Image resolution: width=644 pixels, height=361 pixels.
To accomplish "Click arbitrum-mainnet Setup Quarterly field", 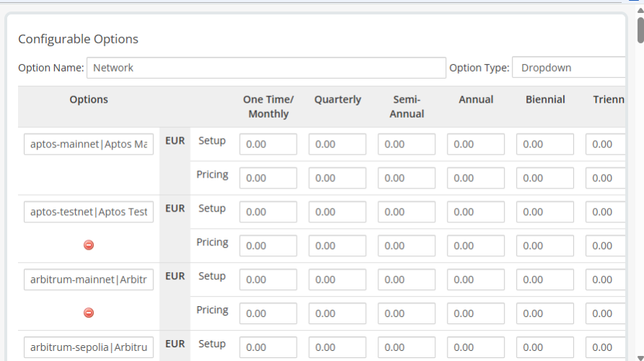I will click(x=338, y=279).
